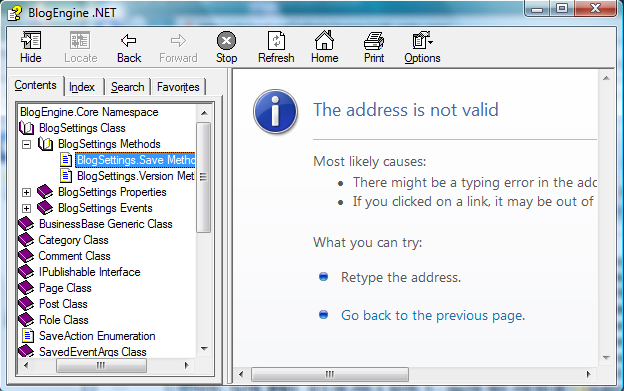624x391 pixels.
Task: Click the BlogSettings Properties book icon
Action: (x=45, y=192)
